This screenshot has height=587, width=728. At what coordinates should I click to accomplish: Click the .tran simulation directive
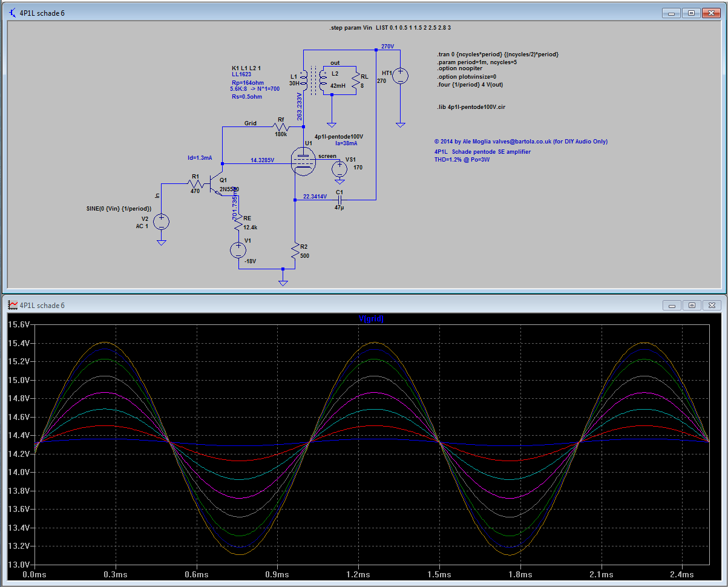pos(497,54)
